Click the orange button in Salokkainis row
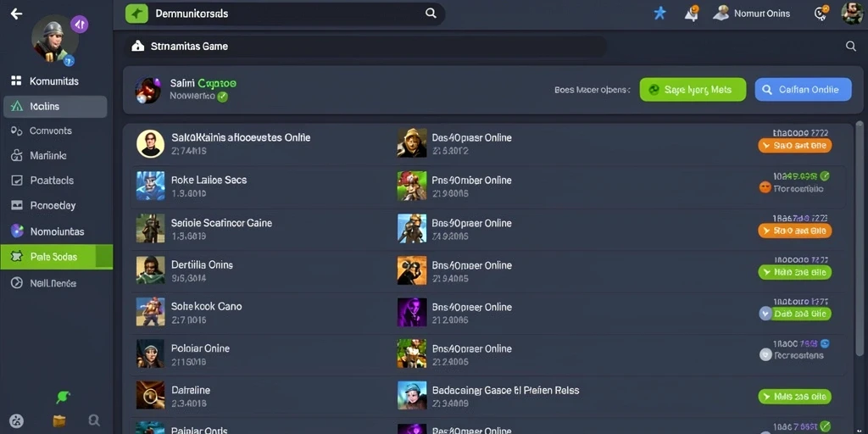This screenshot has height=434, width=868. pyautogui.click(x=794, y=146)
